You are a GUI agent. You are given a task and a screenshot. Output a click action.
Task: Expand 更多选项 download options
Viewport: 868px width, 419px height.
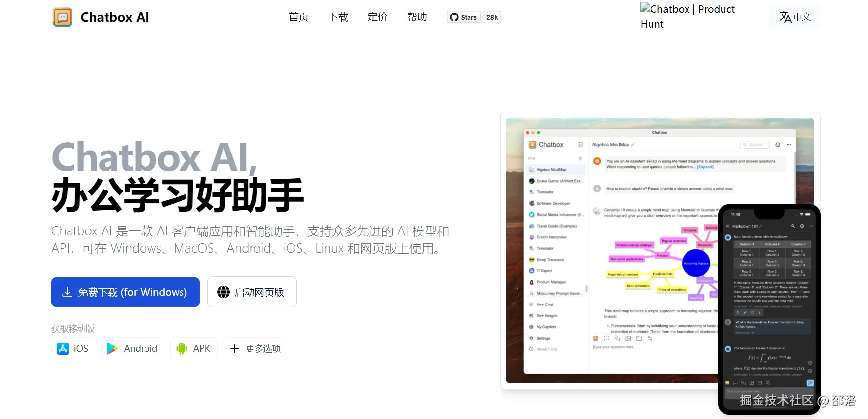tap(255, 348)
